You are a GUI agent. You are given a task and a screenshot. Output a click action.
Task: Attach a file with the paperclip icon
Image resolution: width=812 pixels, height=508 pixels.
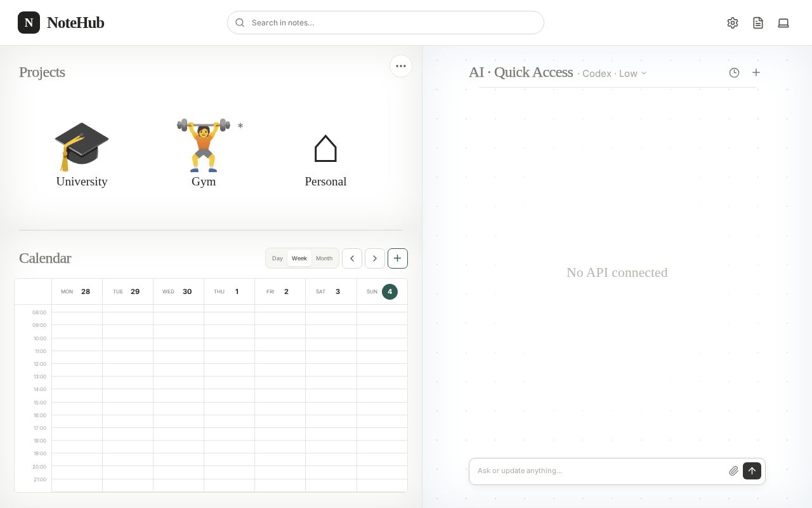pyautogui.click(x=733, y=471)
